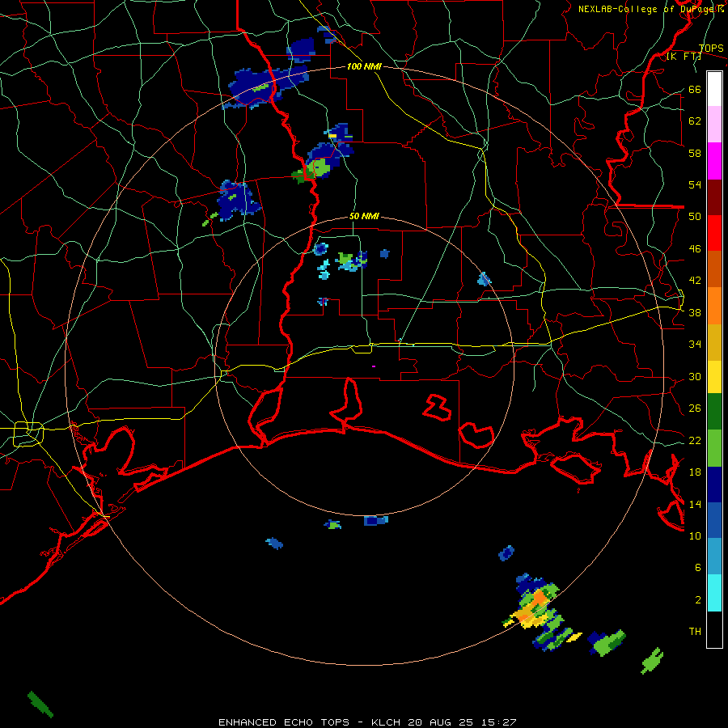Select the dark orange legend swatch
This screenshot has width=728, height=728.
coord(714,269)
